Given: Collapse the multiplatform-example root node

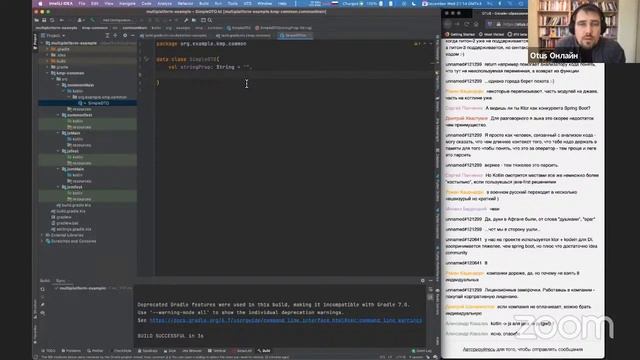Looking at the screenshot, I should (x=42, y=43).
